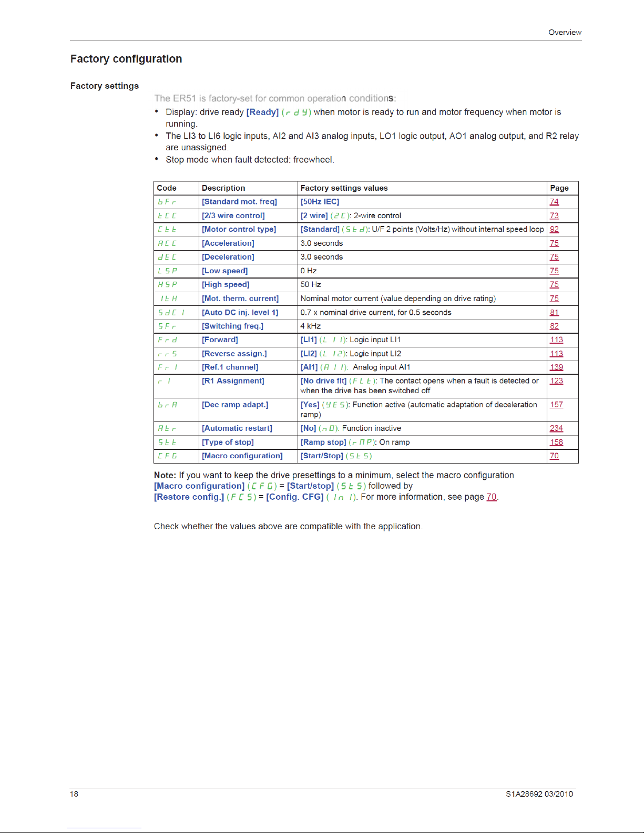Click the "[Ramp stop]" value text
The width and height of the screenshot is (644, 833).
pos(323,443)
